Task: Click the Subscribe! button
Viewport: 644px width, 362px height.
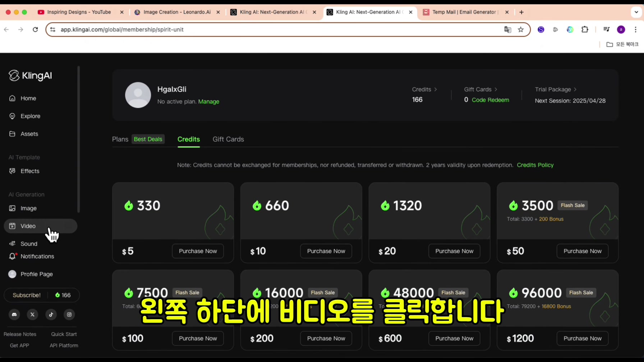Action: pyautogui.click(x=27, y=295)
